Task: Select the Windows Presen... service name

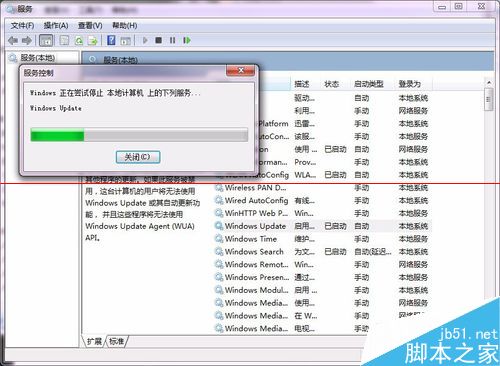Action: 257,277
